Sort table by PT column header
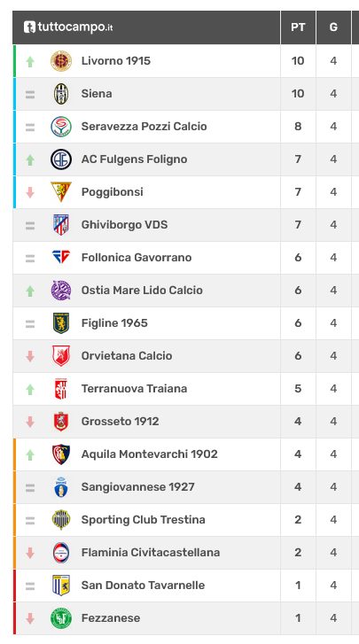Image resolution: width=359 pixels, height=644 pixels. coord(298,27)
